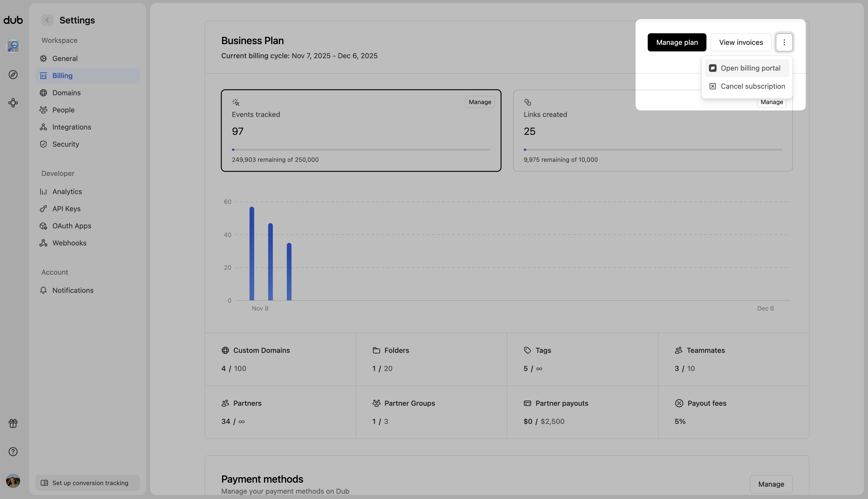This screenshot has height=499, width=868.
Task: Click the Manage plan button
Action: pyautogui.click(x=677, y=42)
